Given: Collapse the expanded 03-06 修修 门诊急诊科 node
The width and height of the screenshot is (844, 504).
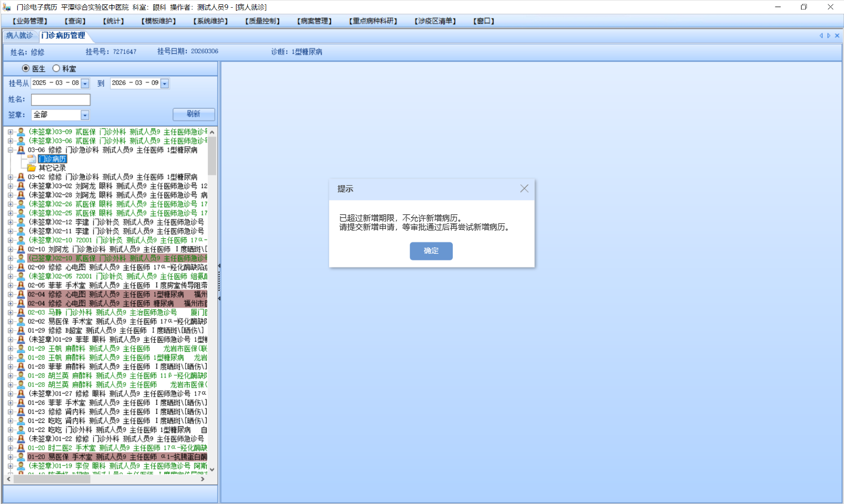Looking at the screenshot, I should [x=10, y=150].
